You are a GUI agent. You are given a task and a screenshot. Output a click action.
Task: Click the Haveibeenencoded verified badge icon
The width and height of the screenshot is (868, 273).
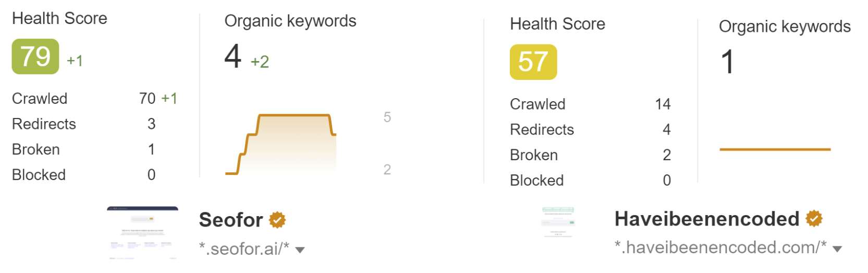click(x=814, y=219)
